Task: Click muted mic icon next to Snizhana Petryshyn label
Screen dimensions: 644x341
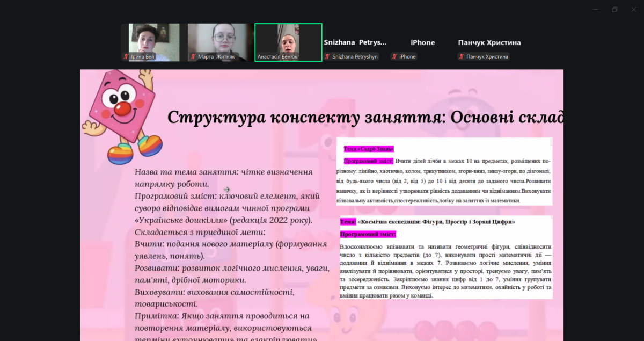Action: [x=327, y=56]
